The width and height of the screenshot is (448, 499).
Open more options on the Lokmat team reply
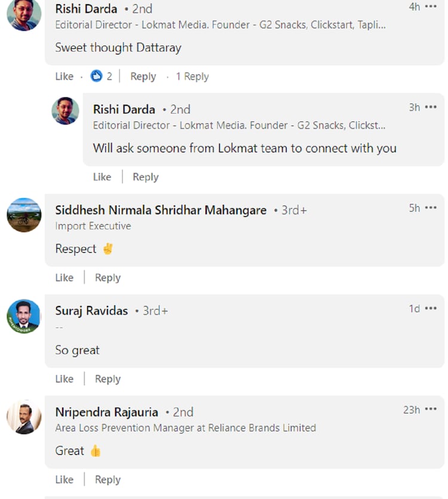coord(431,108)
